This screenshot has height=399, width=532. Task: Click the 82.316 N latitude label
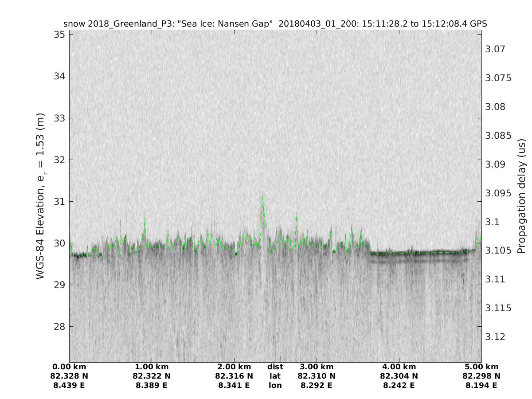(234, 376)
